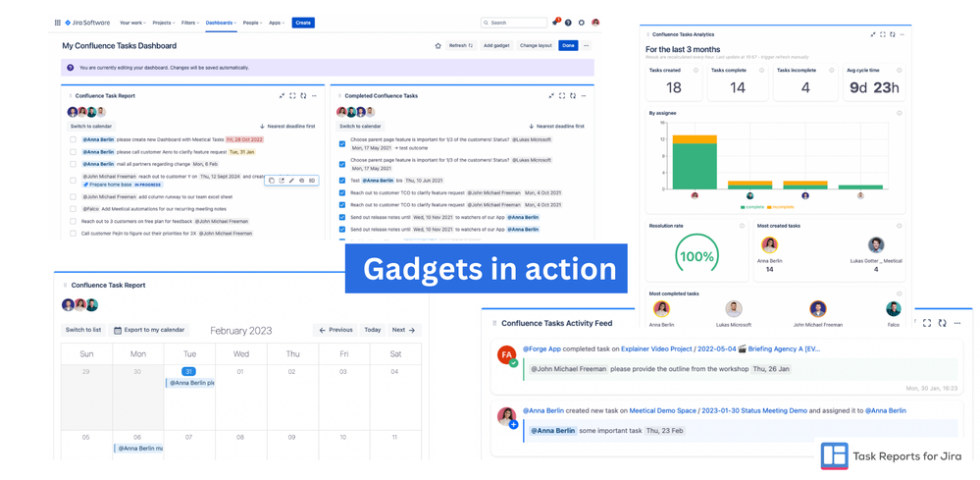Refresh the Confluence Tasks Analytics gadget
The width and height of the screenshot is (980, 480).
click(892, 35)
